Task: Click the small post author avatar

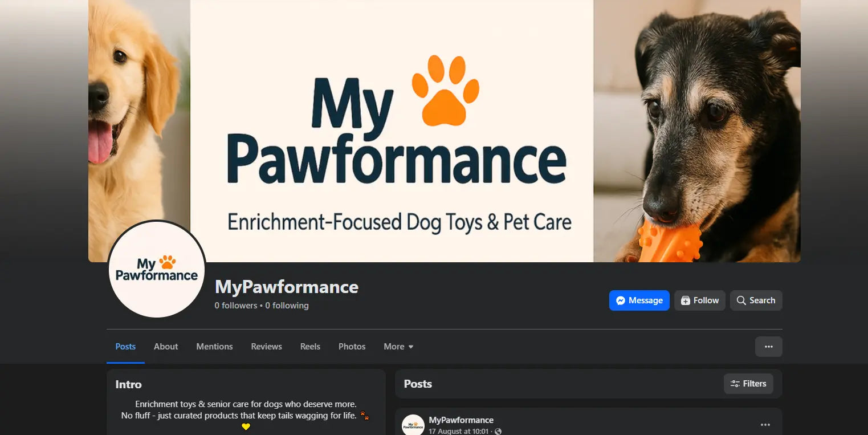Action: point(413,425)
